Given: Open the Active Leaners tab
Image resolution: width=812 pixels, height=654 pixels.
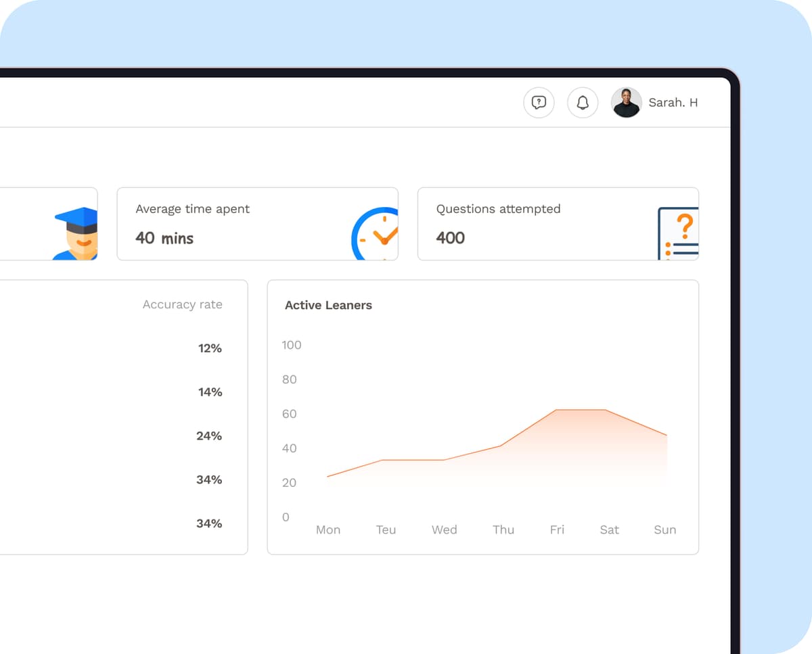Looking at the screenshot, I should tap(328, 305).
